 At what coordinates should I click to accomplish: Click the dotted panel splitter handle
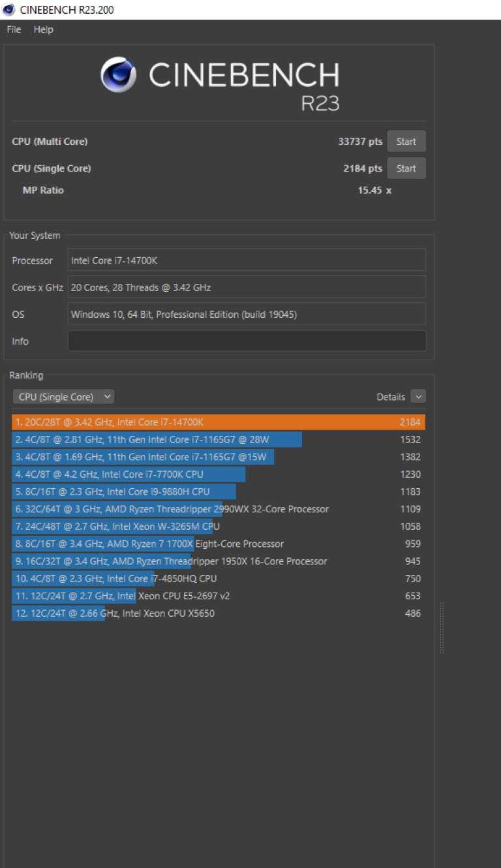[442, 628]
